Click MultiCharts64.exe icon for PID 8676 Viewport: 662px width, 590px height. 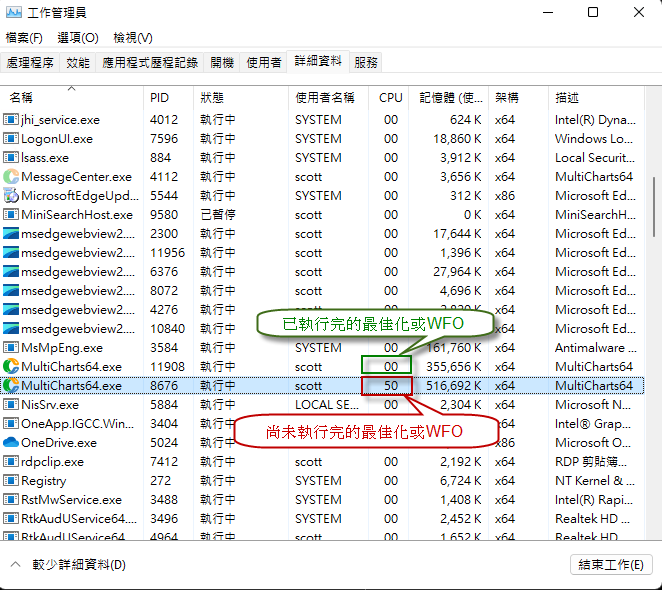coord(11,386)
